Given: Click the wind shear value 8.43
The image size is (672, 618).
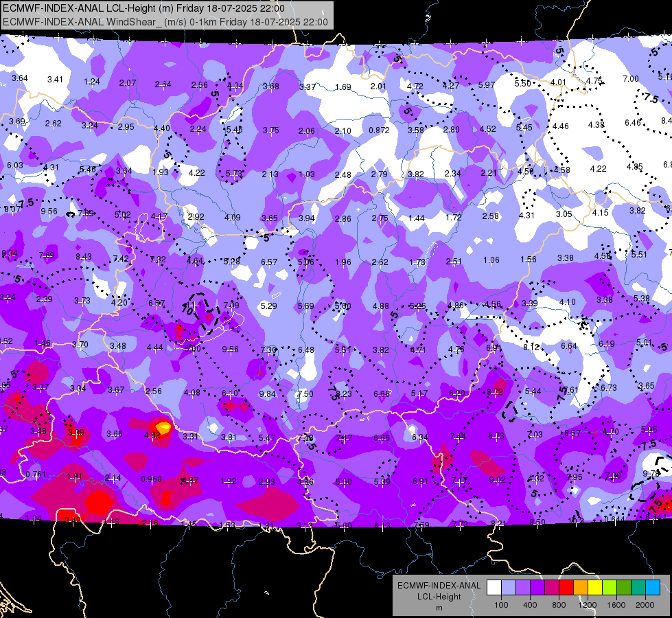Looking at the screenshot, I should pos(84,256).
